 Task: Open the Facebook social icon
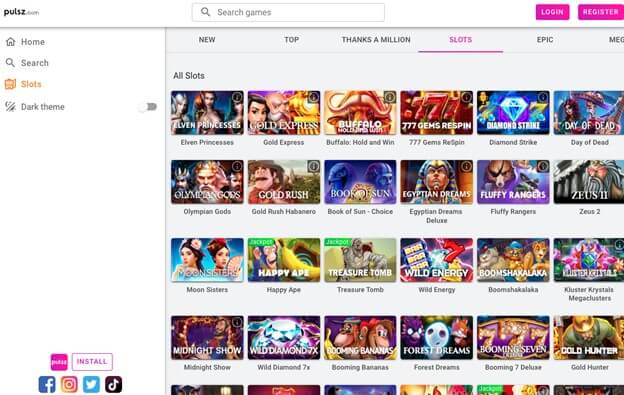pos(47,384)
